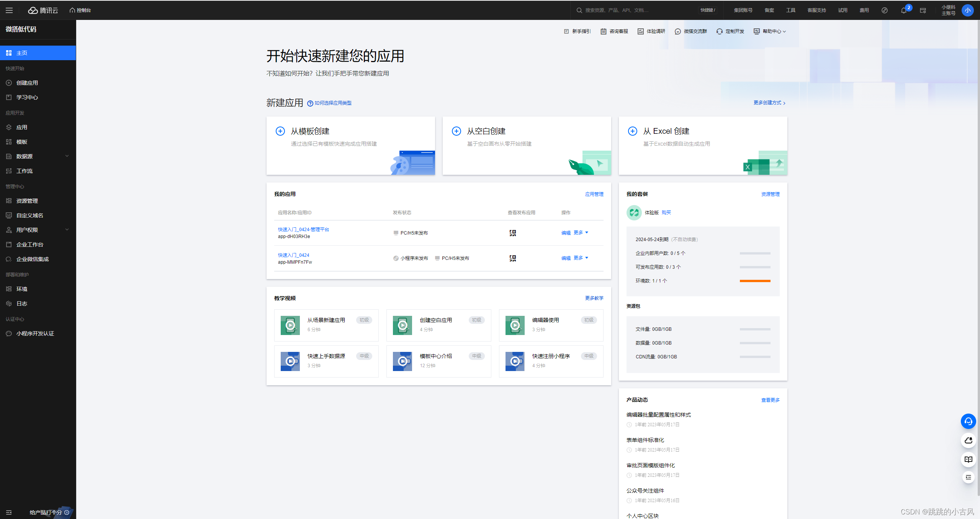980x519 pixels.
Task: Open the hamburger menu at top-left
Action: (x=9, y=10)
